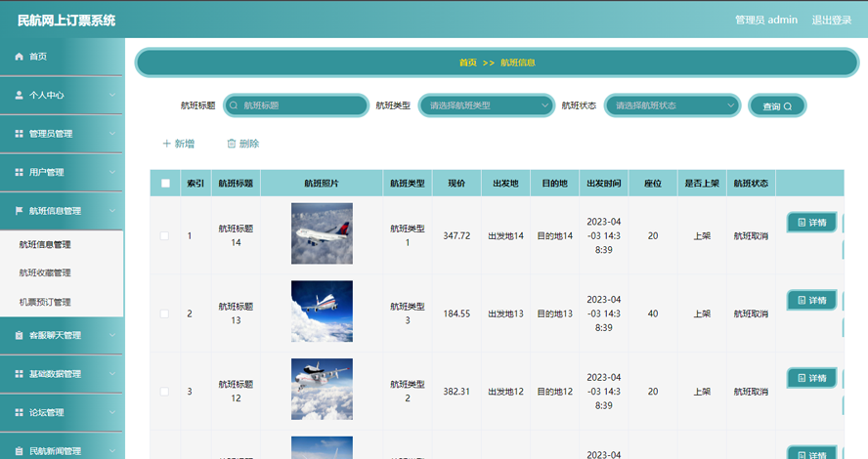Click the trash icon next to 删除

232,144
